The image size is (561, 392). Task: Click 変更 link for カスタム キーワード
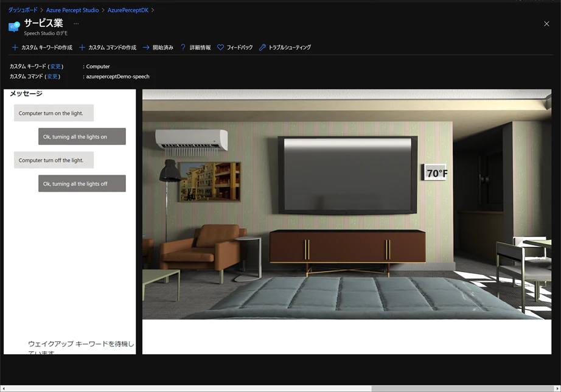pos(55,66)
